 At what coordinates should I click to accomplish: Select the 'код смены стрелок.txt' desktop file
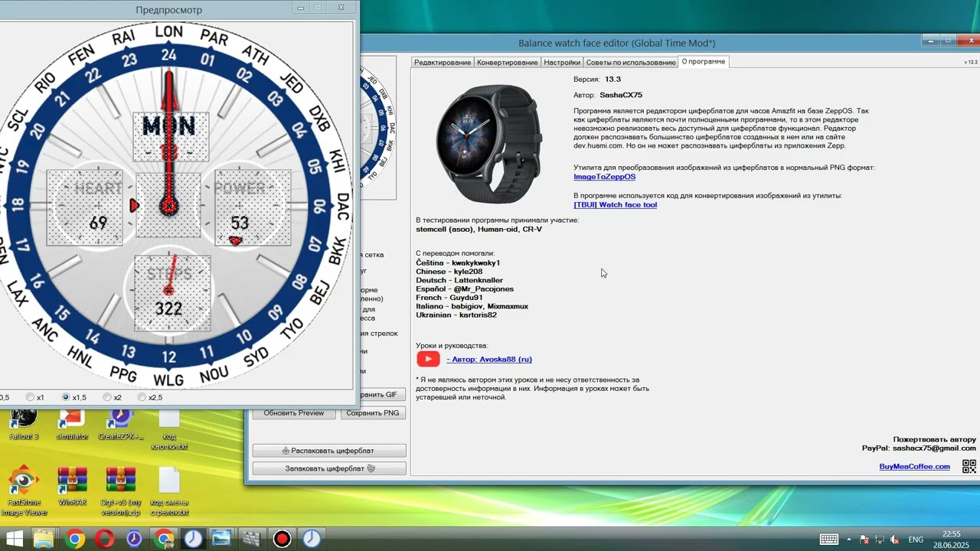169,491
